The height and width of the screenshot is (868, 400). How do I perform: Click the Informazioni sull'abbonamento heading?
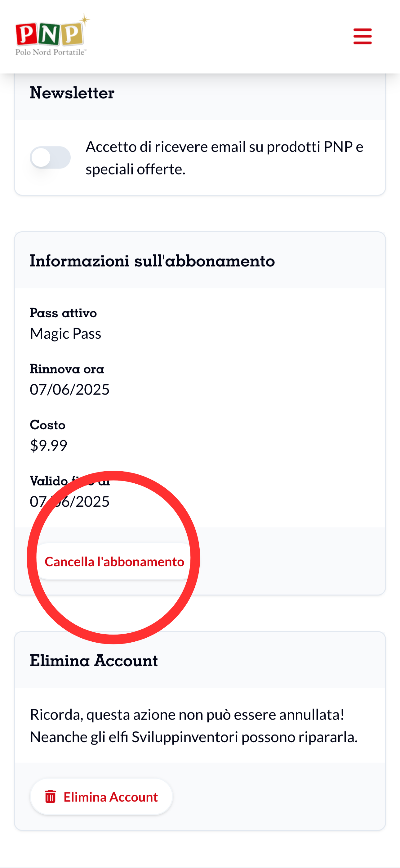point(152,260)
